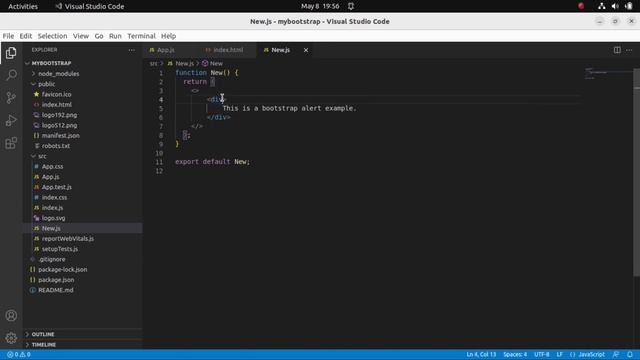The height and width of the screenshot is (360, 640).
Task: Click Spaces: 4 indentation setting
Action: click(x=515, y=354)
